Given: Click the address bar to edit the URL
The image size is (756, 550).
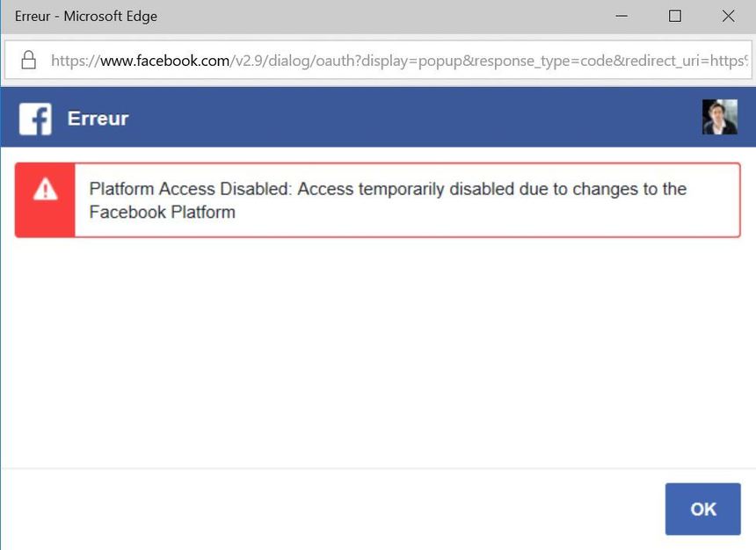Looking at the screenshot, I should click(x=396, y=61).
